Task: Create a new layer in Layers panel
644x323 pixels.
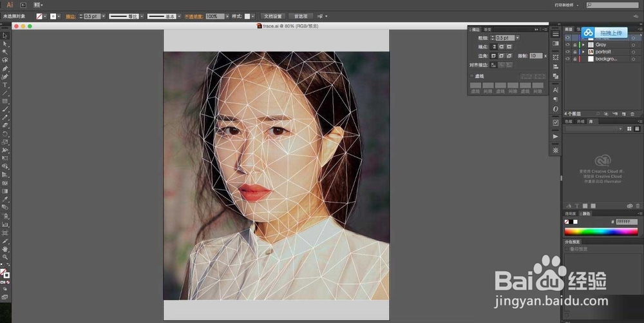Action: click(x=624, y=114)
